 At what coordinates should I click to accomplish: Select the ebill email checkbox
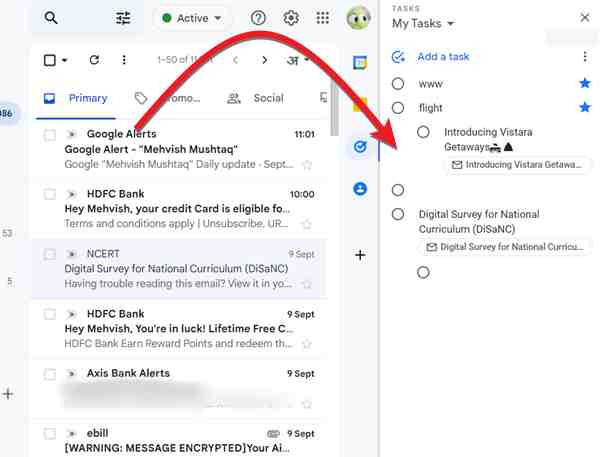click(50, 434)
